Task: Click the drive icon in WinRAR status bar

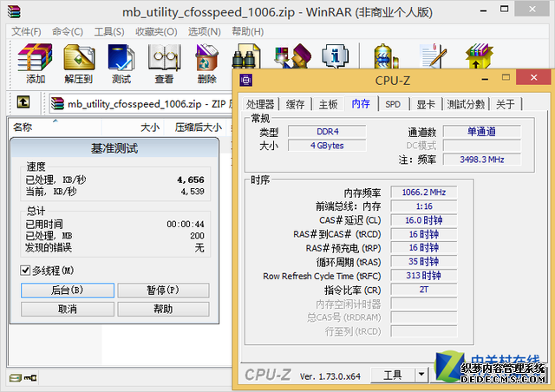Action: click(x=16, y=378)
